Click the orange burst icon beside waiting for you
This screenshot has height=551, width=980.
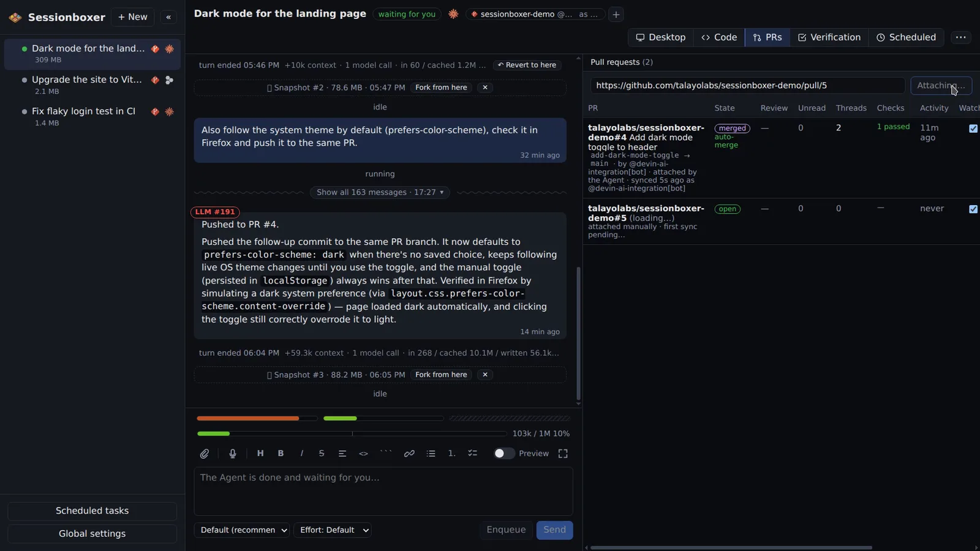point(453,14)
